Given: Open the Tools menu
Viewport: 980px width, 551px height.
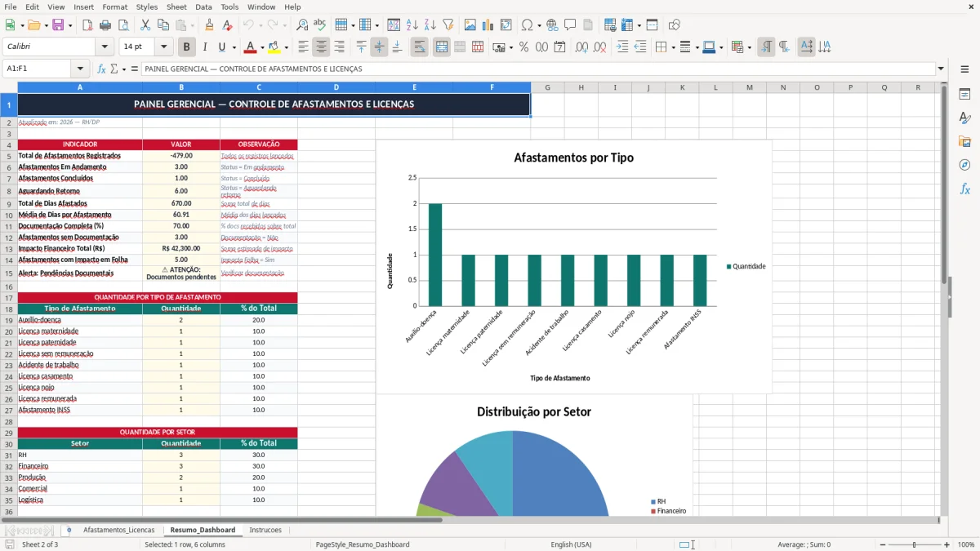Looking at the screenshot, I should pyautogui.click(x=229, y=7).
